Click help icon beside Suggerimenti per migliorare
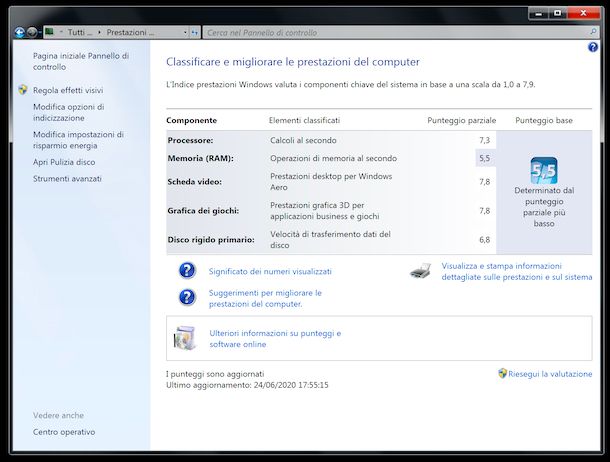610x462 pixels. coord(186,297)
